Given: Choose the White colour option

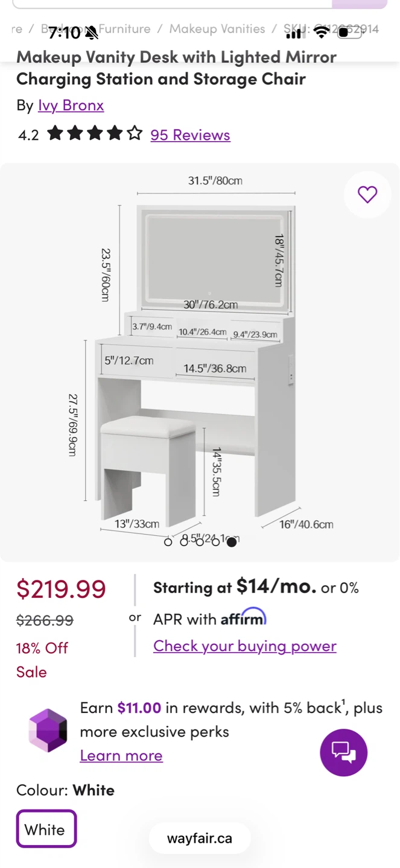Looking at the screenshot, I should (46, 829).
